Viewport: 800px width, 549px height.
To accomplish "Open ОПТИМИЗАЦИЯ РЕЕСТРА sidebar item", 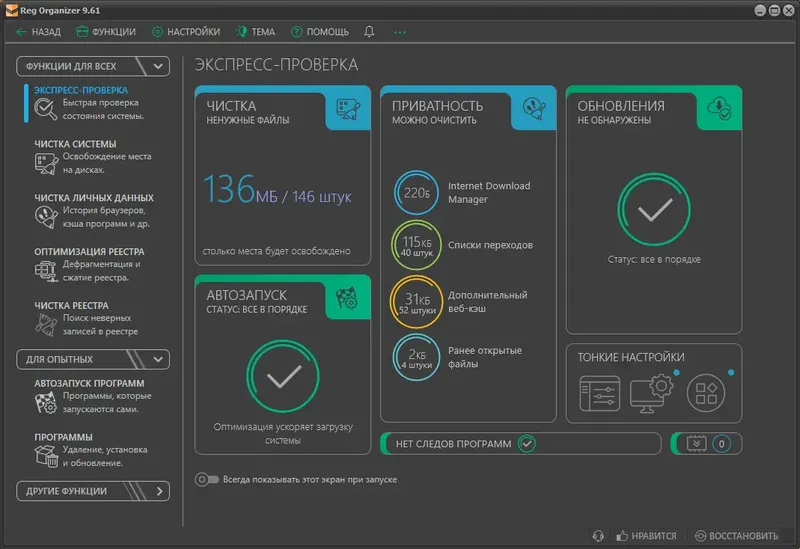I will [89, 252].
